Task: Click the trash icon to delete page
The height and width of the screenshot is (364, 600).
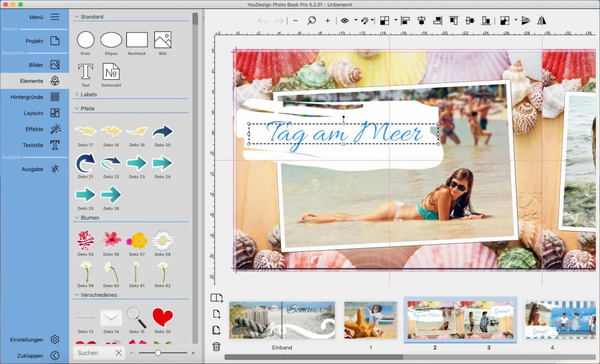Action: [x=216, y=346]
